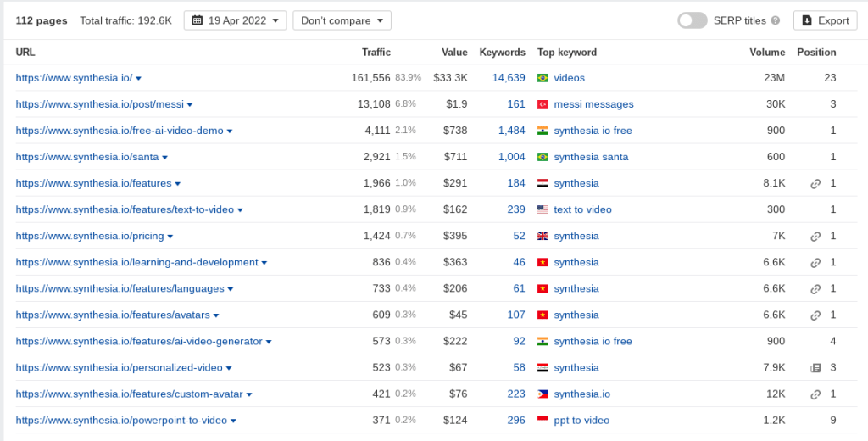Click the US flag beside text to video
The width and height of the screenshot is (868, 441).
coord(542,209)
